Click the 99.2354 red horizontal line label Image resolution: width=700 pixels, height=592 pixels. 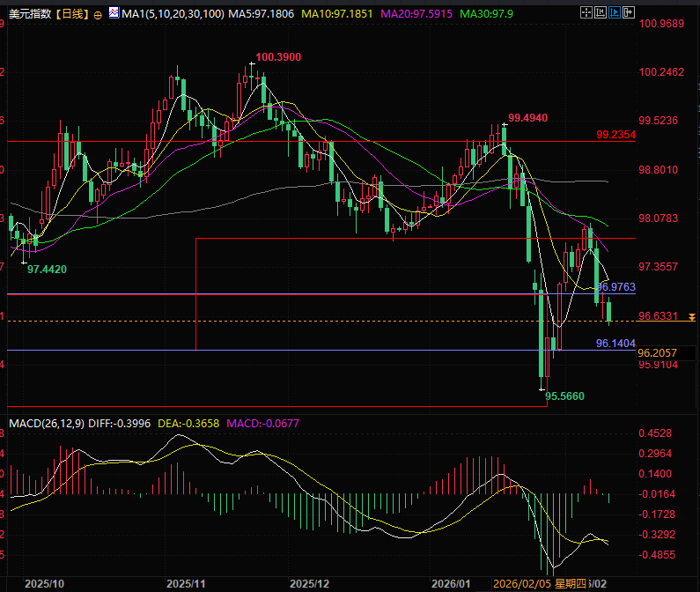(x=616, y=135)
